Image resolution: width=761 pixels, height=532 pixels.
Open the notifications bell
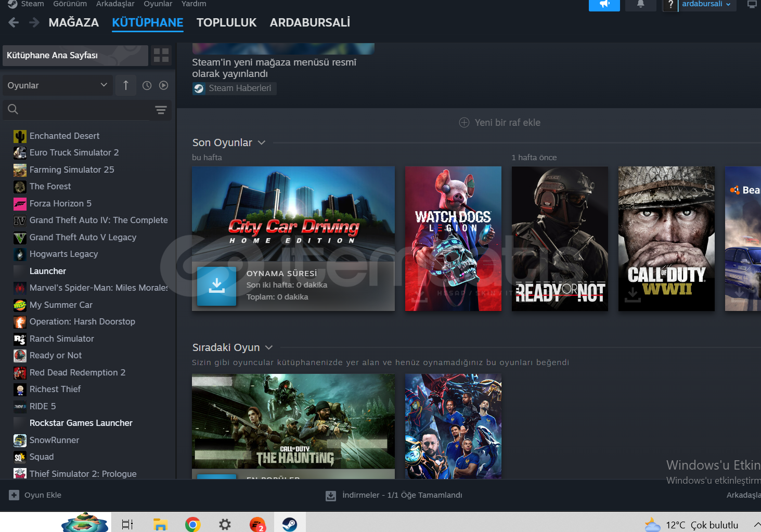click(x=640, y=5)
